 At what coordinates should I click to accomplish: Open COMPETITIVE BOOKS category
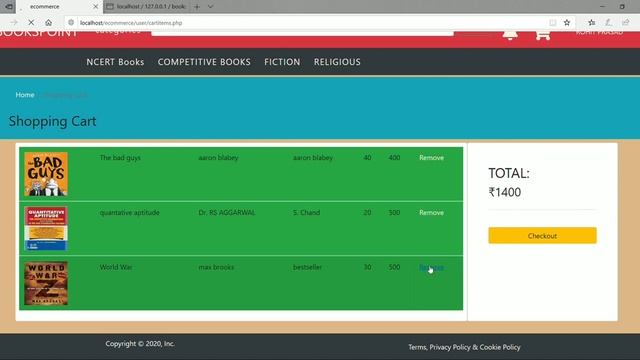[204, 62]
